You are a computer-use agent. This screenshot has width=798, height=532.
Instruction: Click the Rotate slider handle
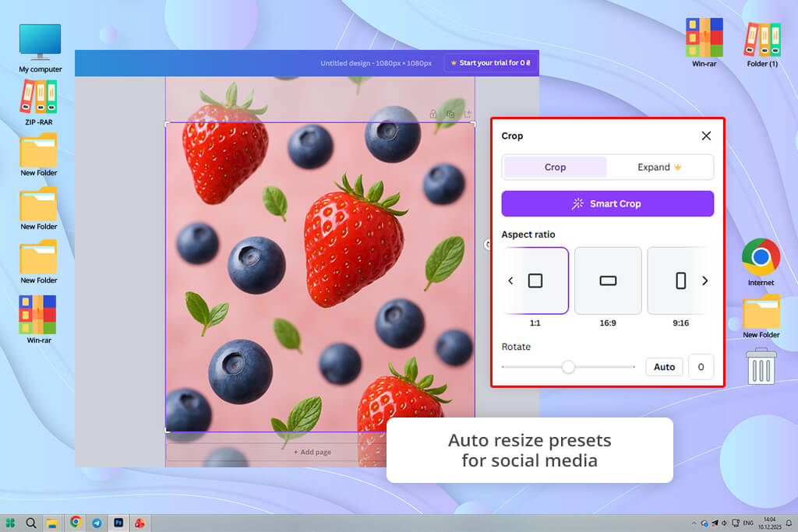568,367
